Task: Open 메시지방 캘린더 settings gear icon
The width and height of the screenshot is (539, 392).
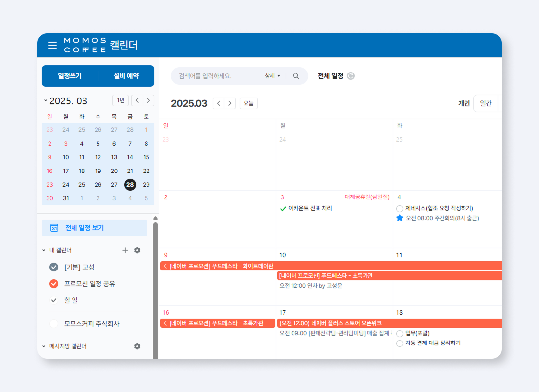Action: coord(137,346)
